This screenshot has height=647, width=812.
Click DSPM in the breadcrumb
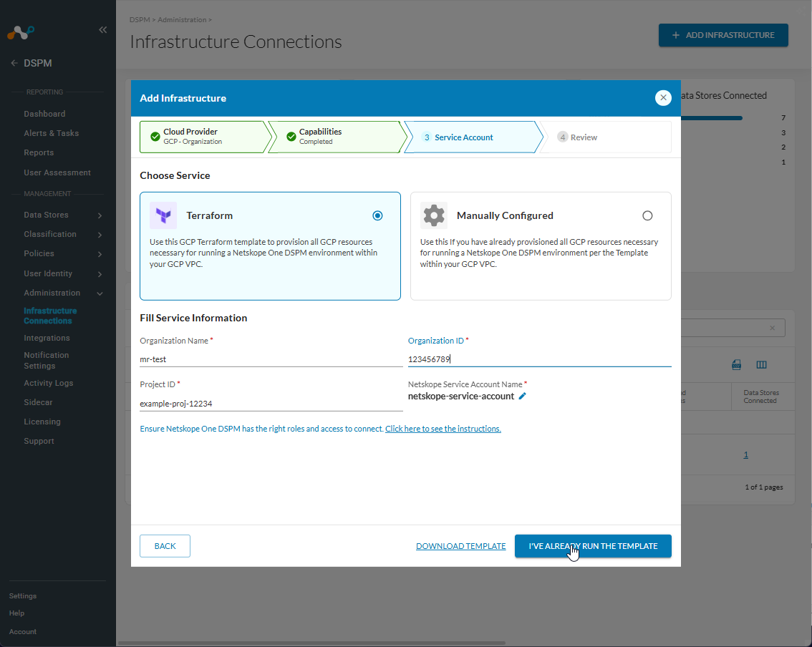pos(140,19)
